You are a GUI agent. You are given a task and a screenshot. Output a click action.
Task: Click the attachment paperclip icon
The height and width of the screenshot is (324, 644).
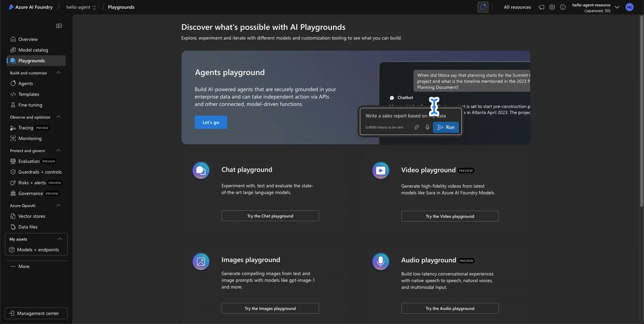[417, 127]
